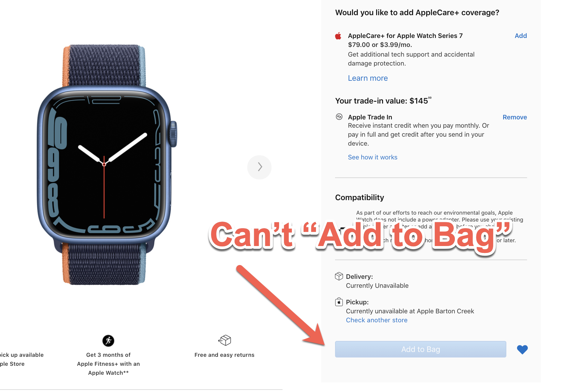
Task: Click the free returns box icon
Action: 225,340
